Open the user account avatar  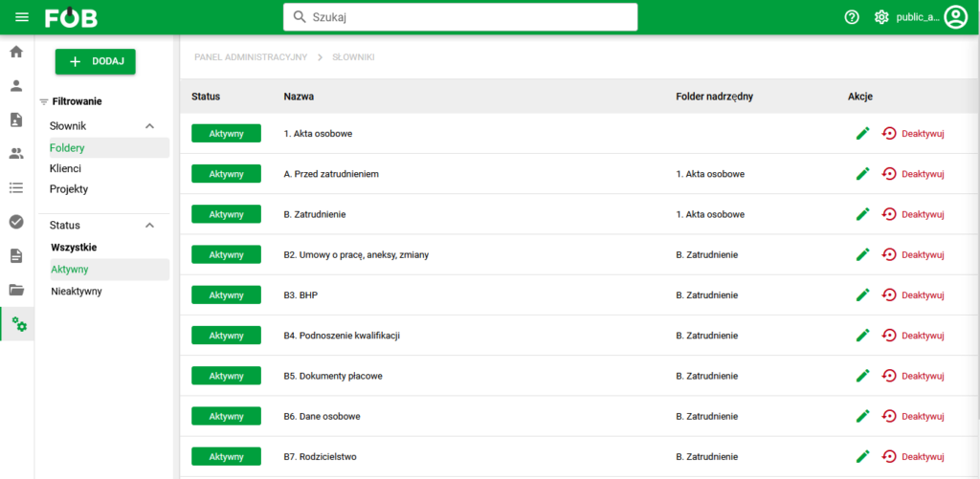956,17
